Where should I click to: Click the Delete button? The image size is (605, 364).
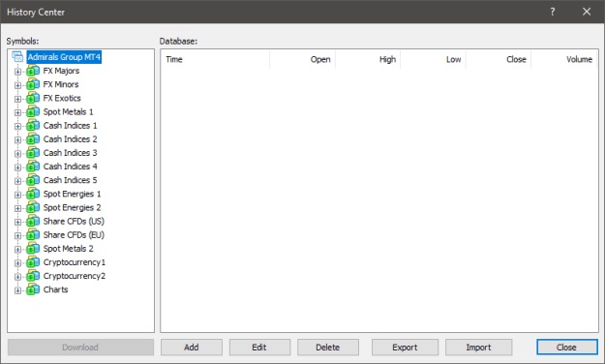tap(328, 347)
